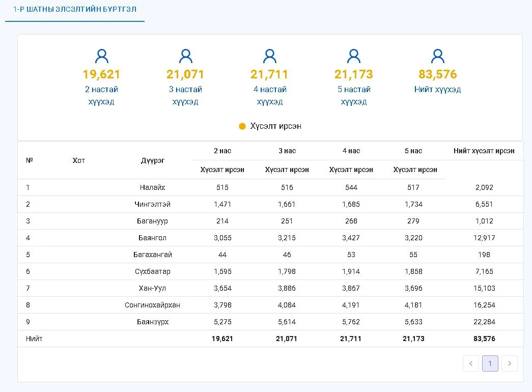This screenshot has height=392, width=532.
Task: Click the 3 настай хүүхэд summary label
Action: 186,95
